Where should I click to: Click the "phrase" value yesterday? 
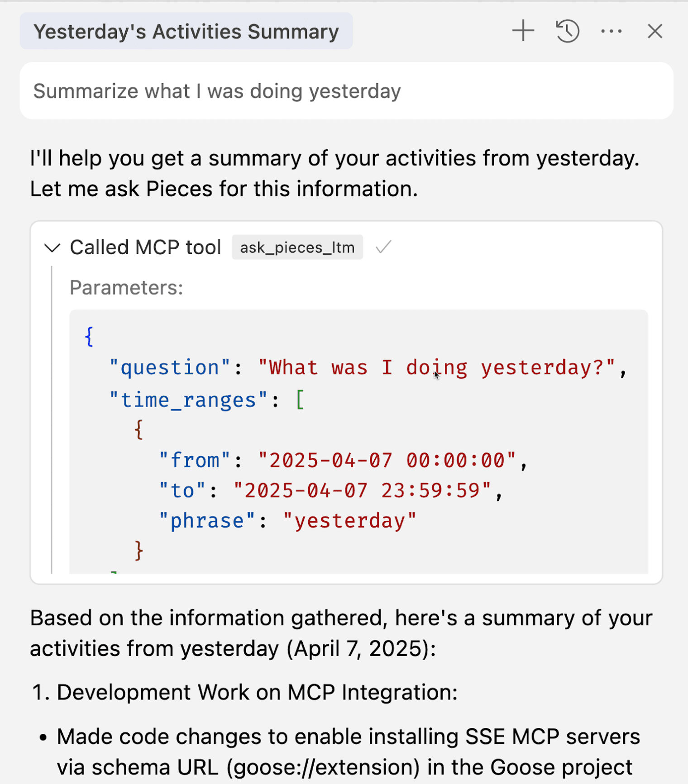click(x=349, y=521)
